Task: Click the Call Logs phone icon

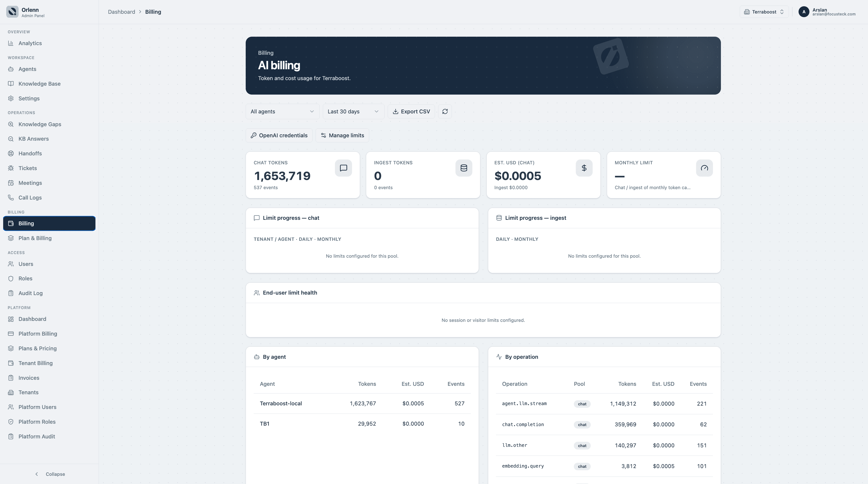Action: tap(11, 198)
